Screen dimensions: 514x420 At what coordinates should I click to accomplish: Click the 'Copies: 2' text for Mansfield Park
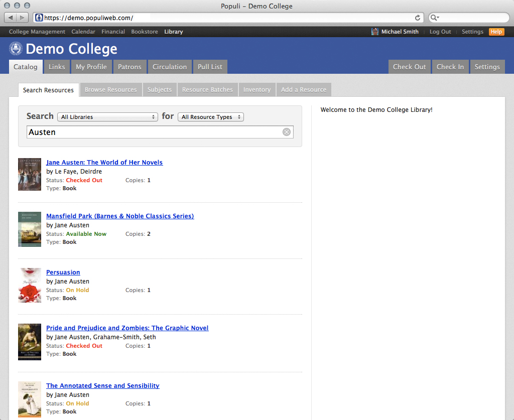click(138, 234)
